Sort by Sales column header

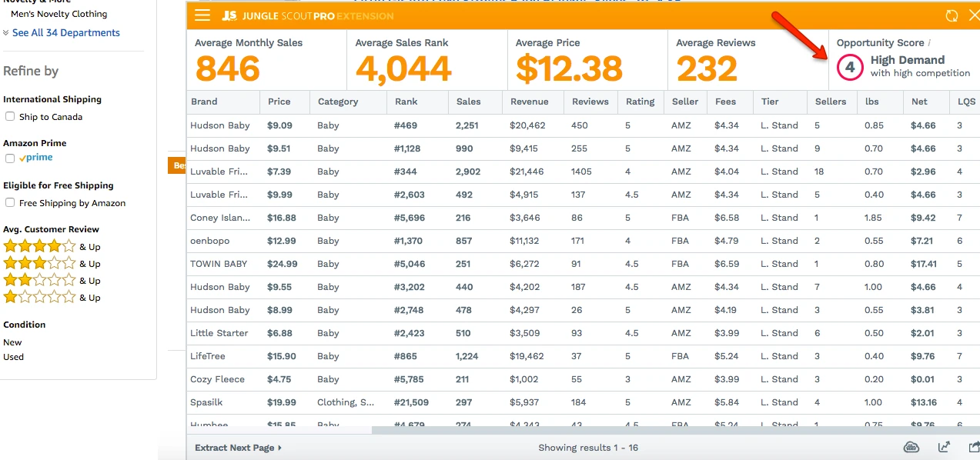[468, 102]
